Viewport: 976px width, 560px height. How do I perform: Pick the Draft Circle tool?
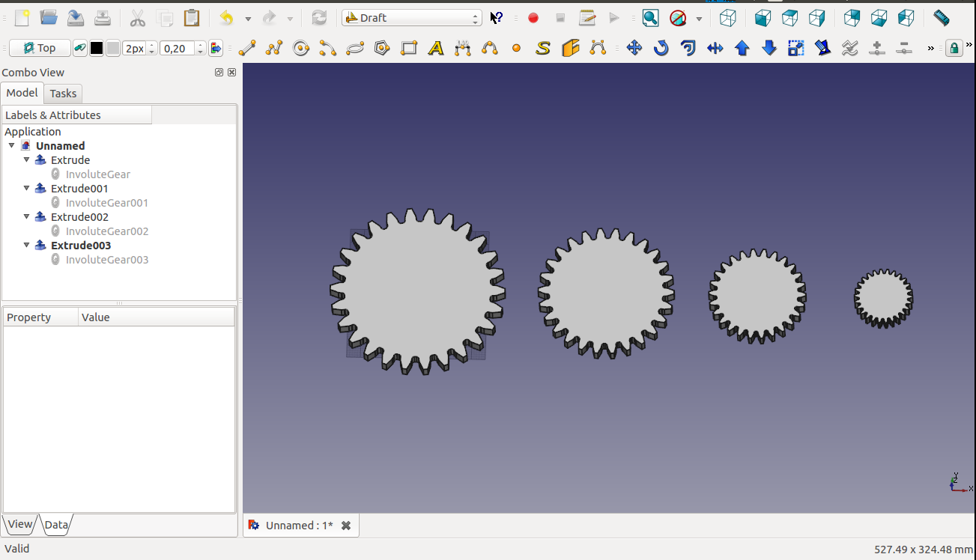click(301, 49)
